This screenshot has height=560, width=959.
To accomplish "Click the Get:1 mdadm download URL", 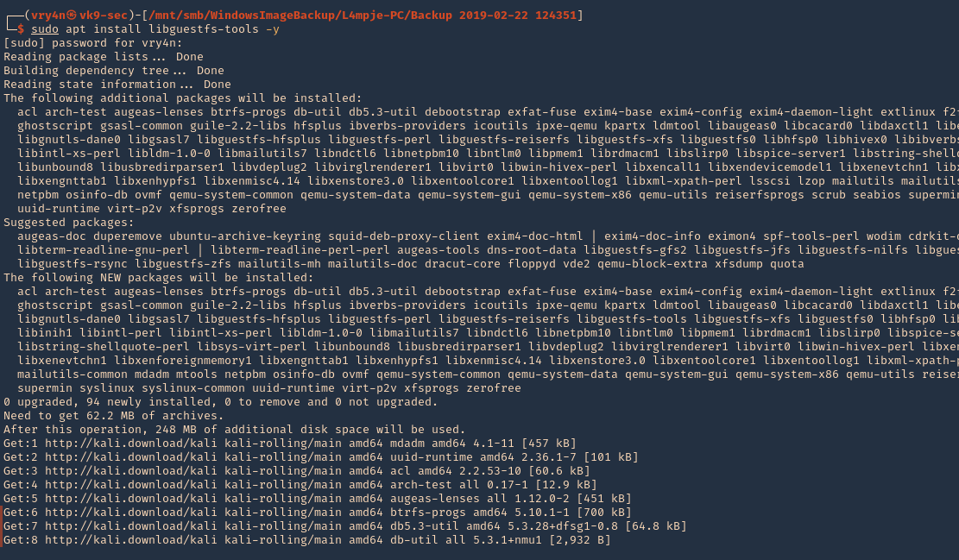I will [x=131, y=444].
